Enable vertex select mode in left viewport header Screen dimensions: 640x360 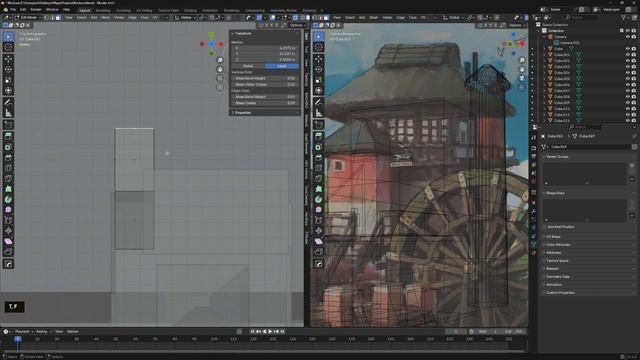[x=47, y=18]
